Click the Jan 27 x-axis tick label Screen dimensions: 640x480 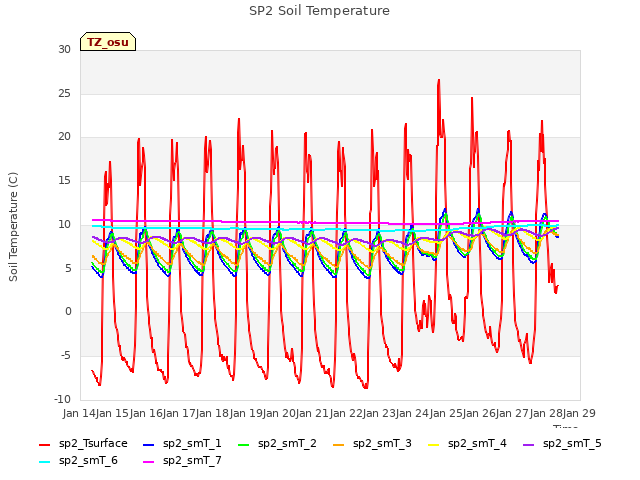513,413
